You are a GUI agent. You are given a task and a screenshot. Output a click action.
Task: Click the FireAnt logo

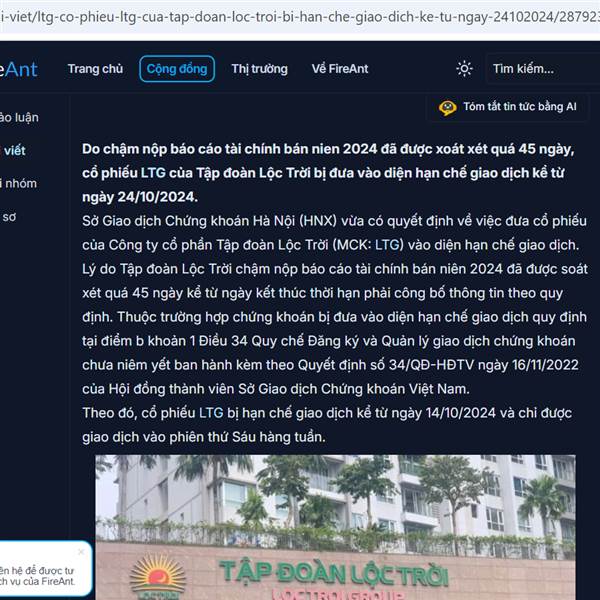tap(18, 70)
